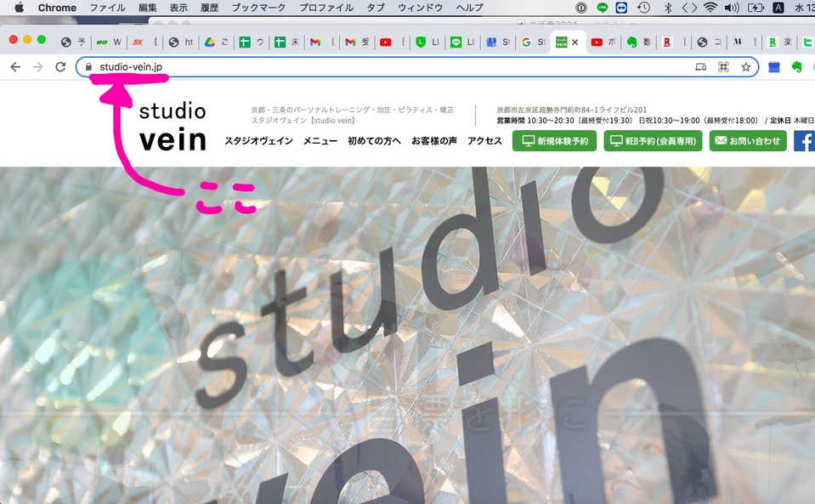Screen dimensions: 815x504
Task: Open the volume control in the menu bar
Action: pyautogui.click(x=732, y=8)
